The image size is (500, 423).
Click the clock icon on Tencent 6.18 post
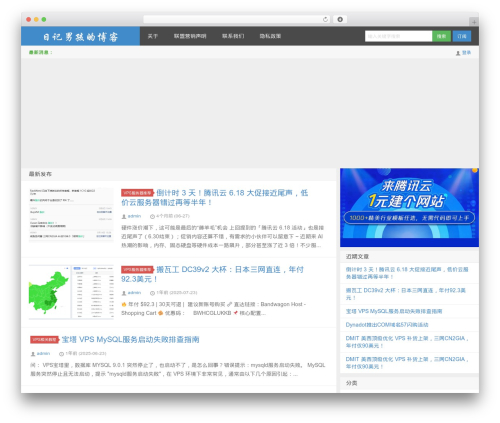click(x=152, y=217)
